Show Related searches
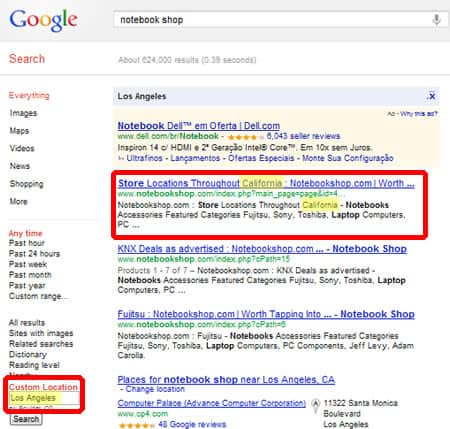 pyautogui.click(x=41, y=344)
